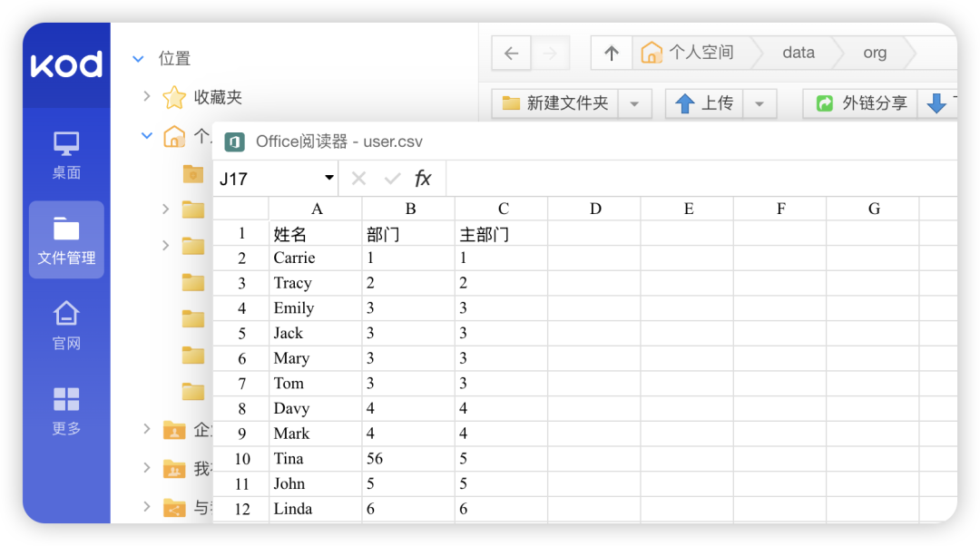
Task: Click 外链分享 share link button
Action: click(860, 103)
